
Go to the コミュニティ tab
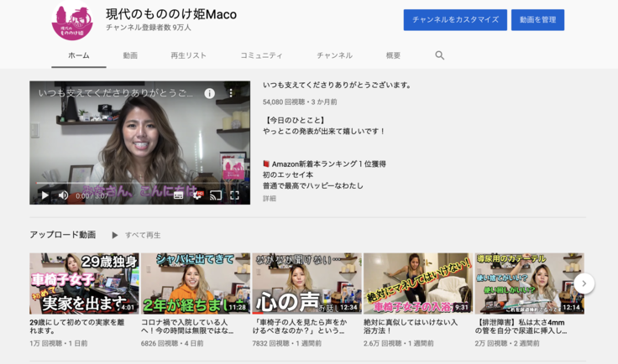click(x=261, y=55)
